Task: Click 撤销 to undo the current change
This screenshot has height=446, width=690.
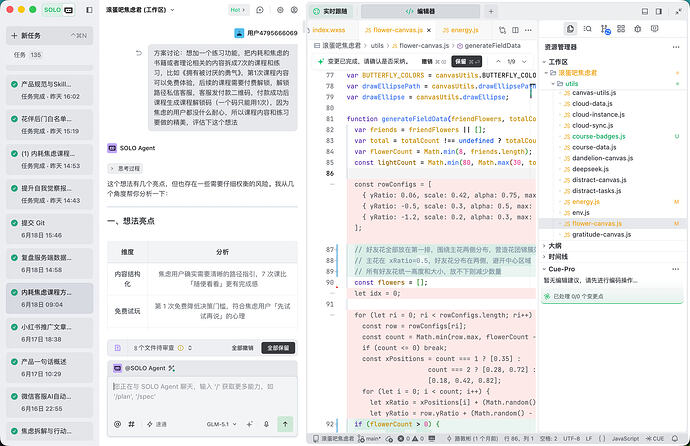Action: click(x=434, y=62)
